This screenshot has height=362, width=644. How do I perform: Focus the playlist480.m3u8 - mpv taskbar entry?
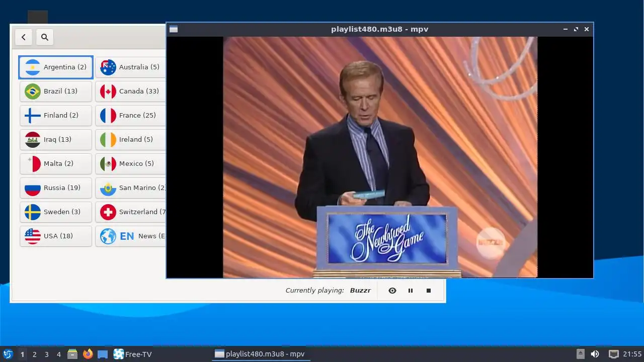260,354
